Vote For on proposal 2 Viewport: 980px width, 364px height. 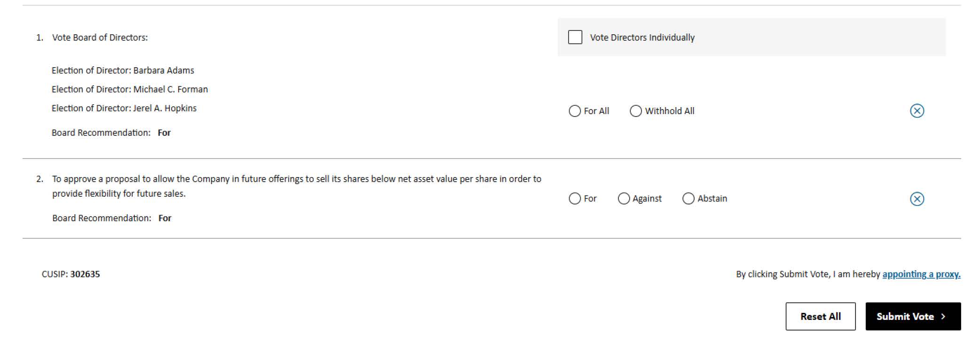click(x=575, y=199)
